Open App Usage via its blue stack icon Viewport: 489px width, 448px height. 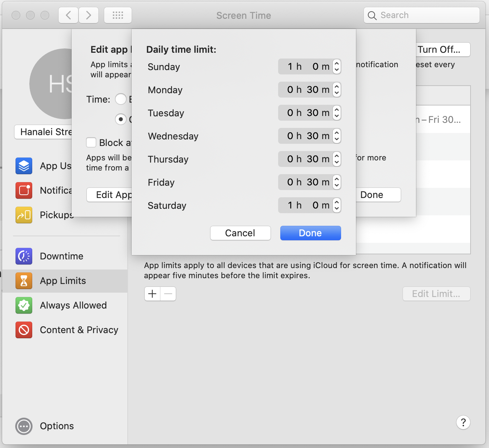[24, 166]
